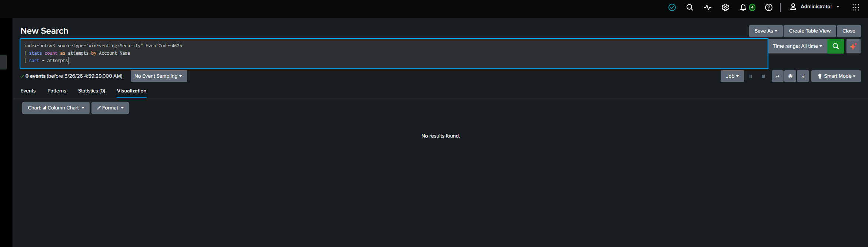868x247 pixels.
Task: Open the health status check icon
Action: pyautogui.click(x=672, y=7)
